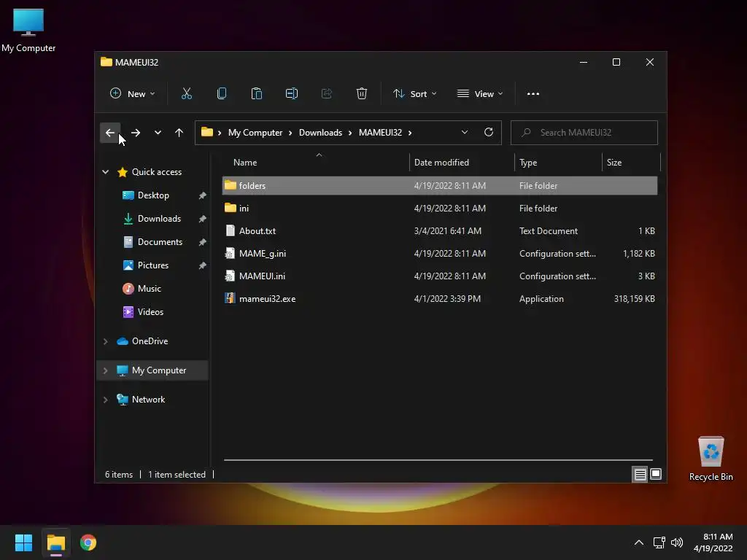
Task: Click MAMEUI32 breadcrumb segment
Action: point(380,133)
